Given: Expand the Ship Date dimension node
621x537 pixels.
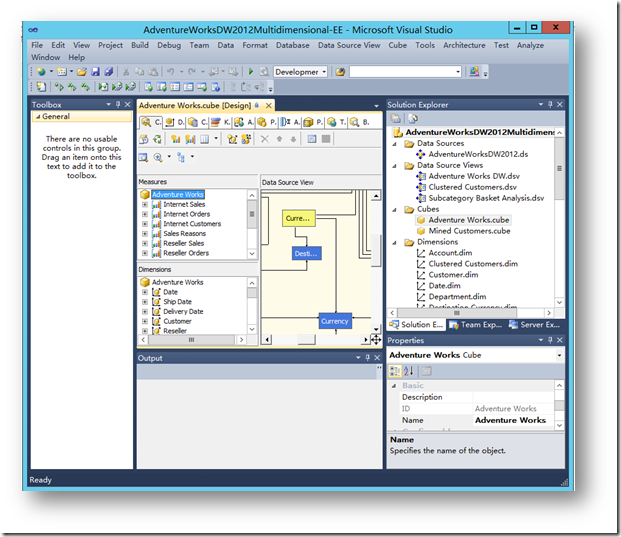Looking at the screenshot, I should click(x=145, y=302).
